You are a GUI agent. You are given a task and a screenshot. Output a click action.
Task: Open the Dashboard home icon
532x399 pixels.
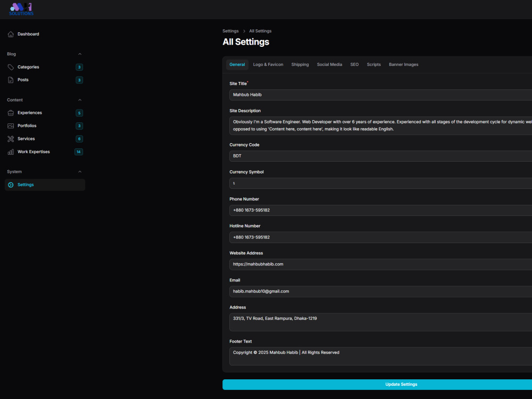pyautogui.click(x=11, y=34)
